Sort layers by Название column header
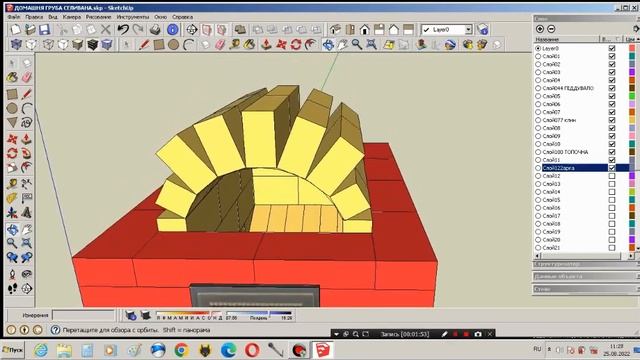 567,39
